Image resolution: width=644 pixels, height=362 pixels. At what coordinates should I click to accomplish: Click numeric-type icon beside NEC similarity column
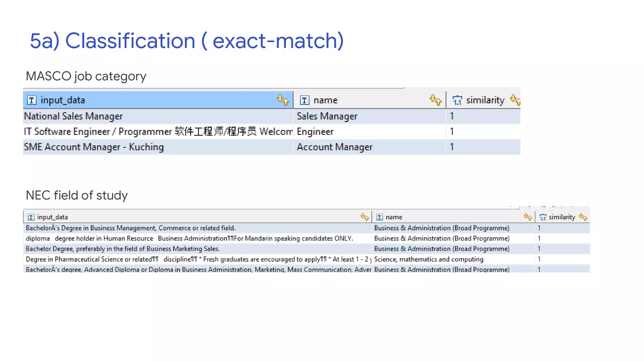pyautogui.click(x=543, y=217)
